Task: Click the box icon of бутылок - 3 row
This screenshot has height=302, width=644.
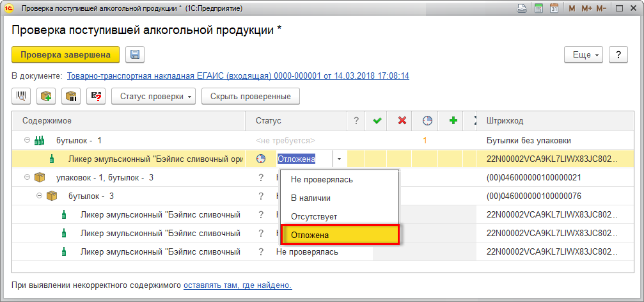Action: pos(52,196)
